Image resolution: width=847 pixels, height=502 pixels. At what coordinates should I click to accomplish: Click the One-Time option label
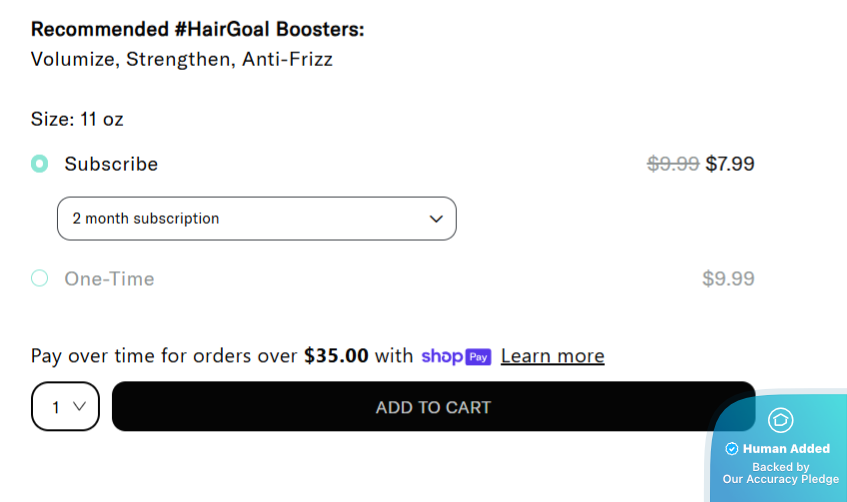tap(109, 278)
